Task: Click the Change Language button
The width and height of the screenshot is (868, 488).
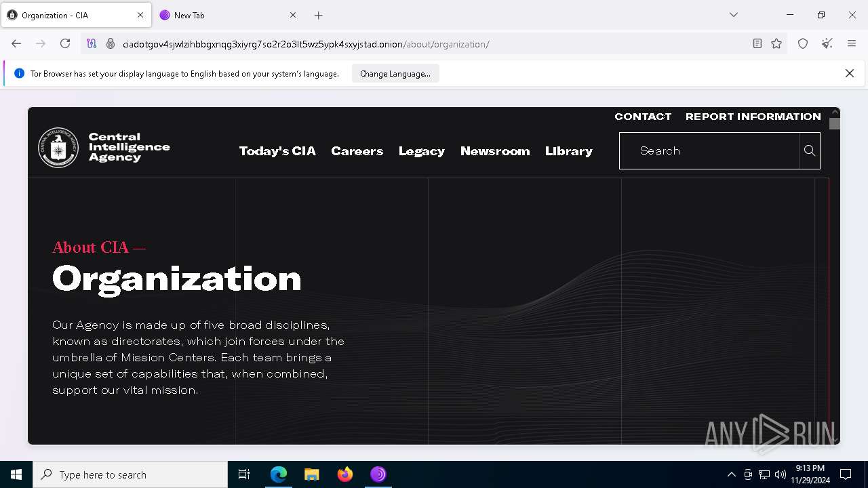Action: 395,73
